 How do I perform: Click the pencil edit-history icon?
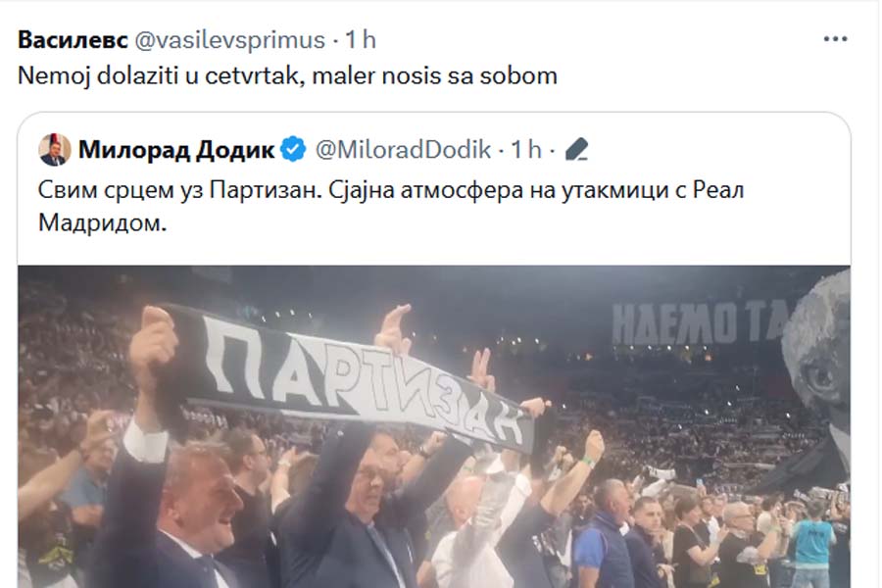click(x=576, y=150)
